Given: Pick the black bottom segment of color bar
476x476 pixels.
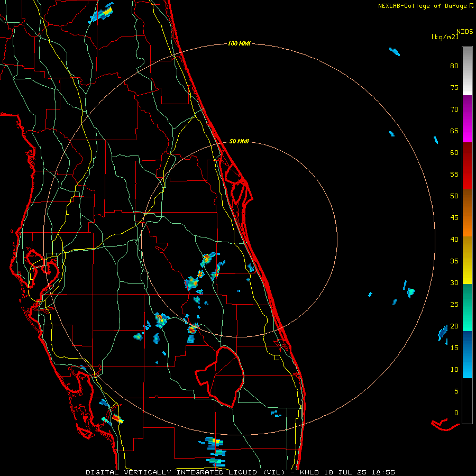Looking at the screenshot, I should [x=467, y=401].
